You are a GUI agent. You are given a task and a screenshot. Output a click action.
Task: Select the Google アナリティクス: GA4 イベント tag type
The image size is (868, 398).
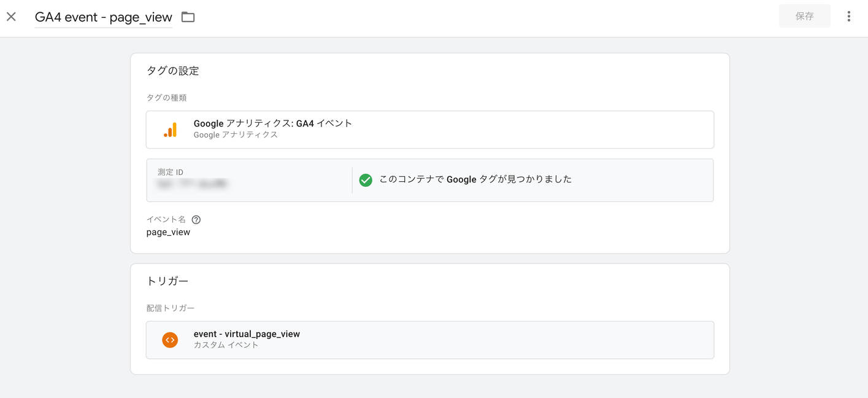(430, 130)
